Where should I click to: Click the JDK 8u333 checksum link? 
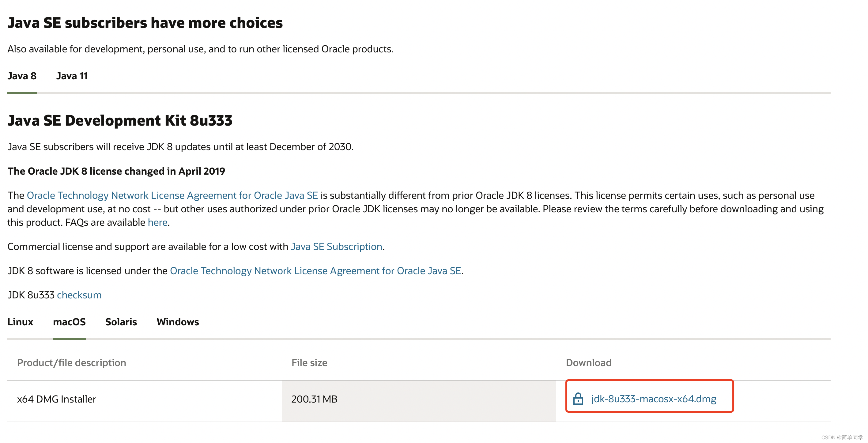pyautogui.click(x=79, y=295)
